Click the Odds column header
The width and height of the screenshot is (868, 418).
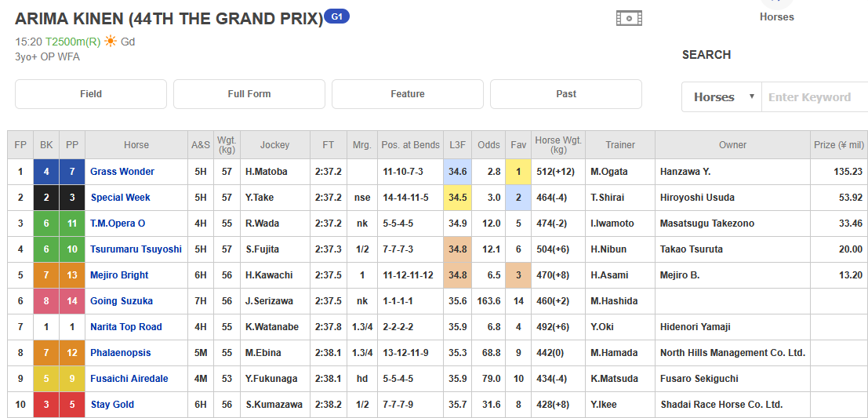pos(488,145)
